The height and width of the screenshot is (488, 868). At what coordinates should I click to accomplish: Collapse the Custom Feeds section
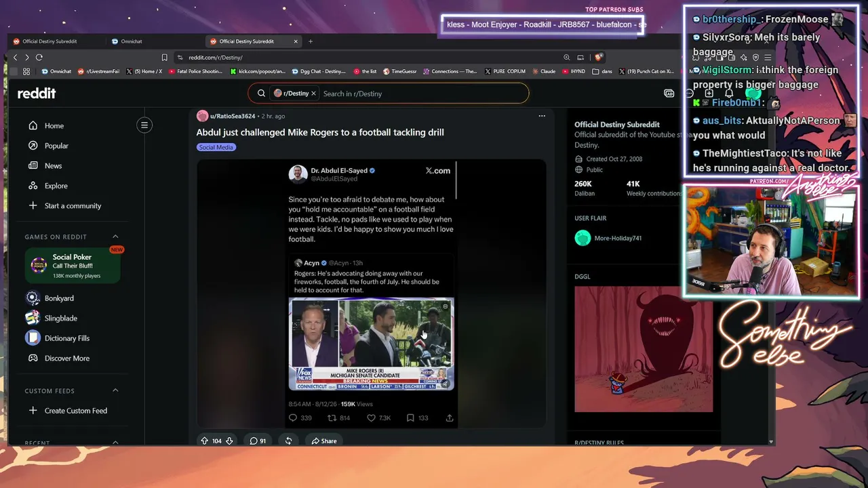coord(115,390)
